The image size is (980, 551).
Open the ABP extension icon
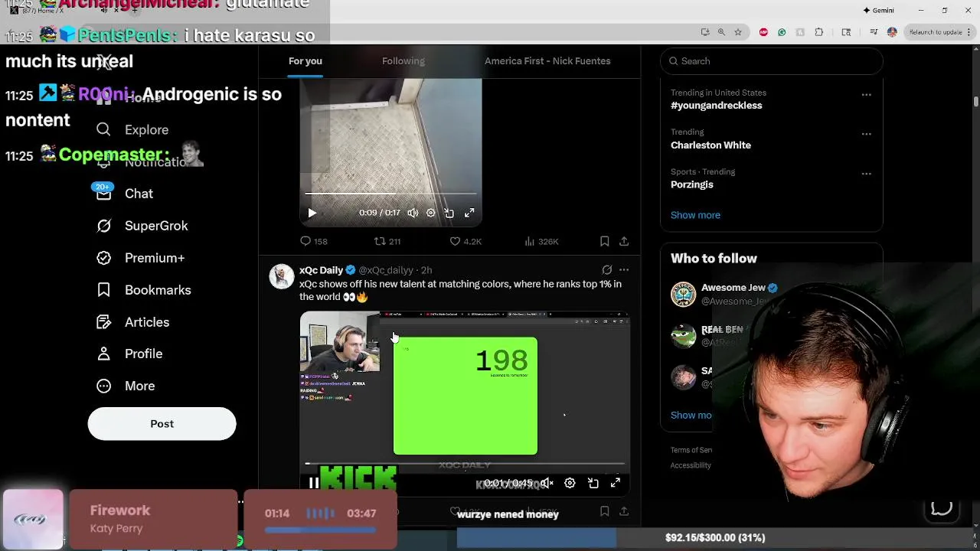(763, 32)
